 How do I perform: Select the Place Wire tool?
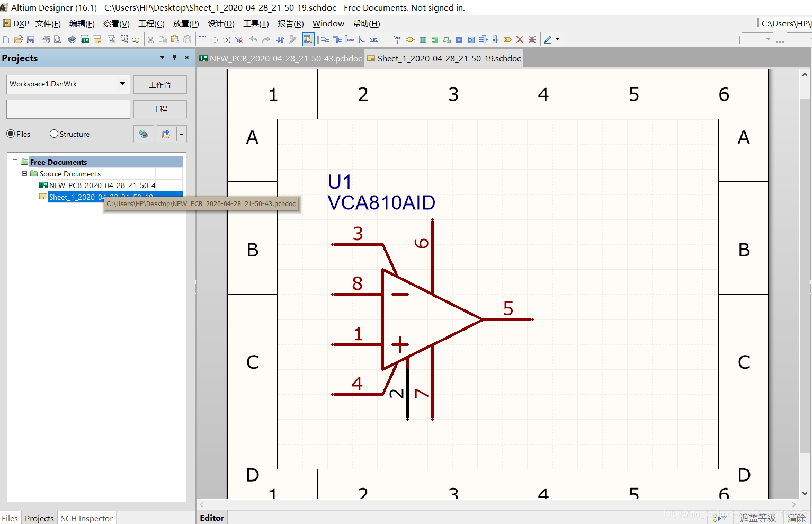pos(325,40)
